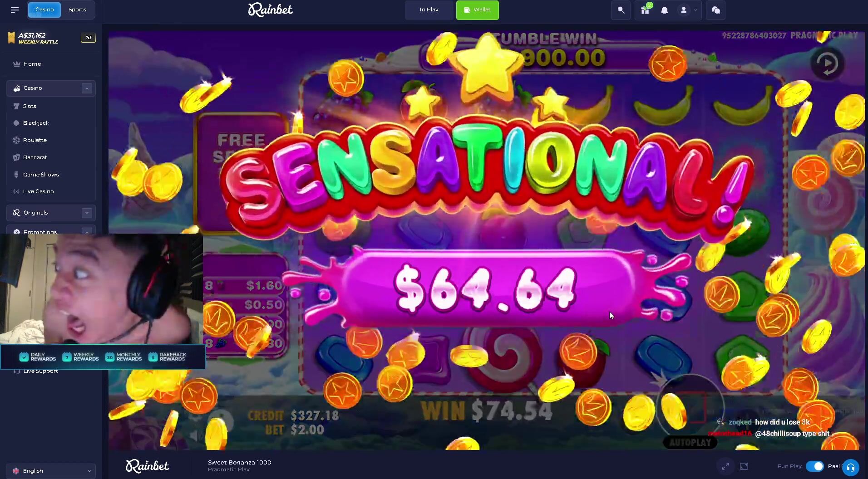The height and width of the screenshot is (479, 868).
Task: Open Blackjack in the sidebar
Action: click(36, 123)
